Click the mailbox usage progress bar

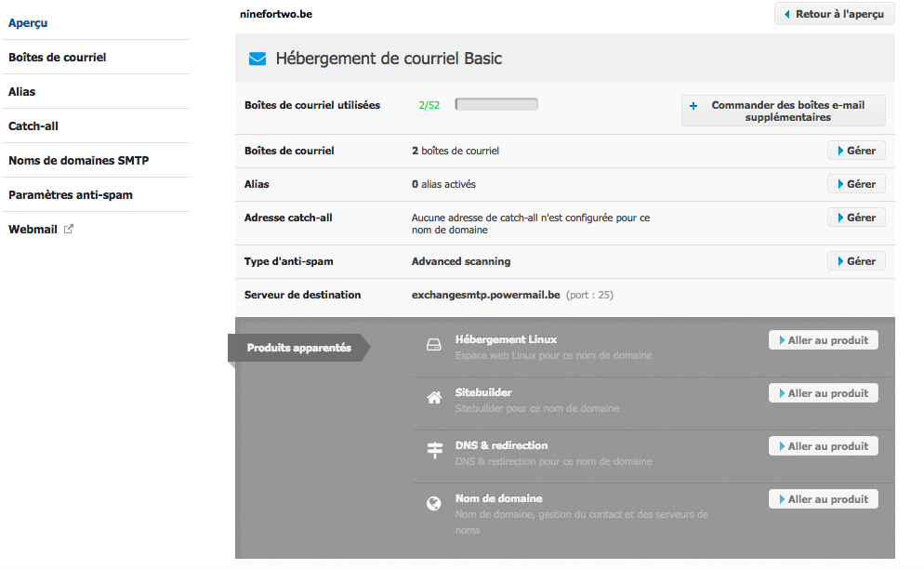click(x=496, y=105)
